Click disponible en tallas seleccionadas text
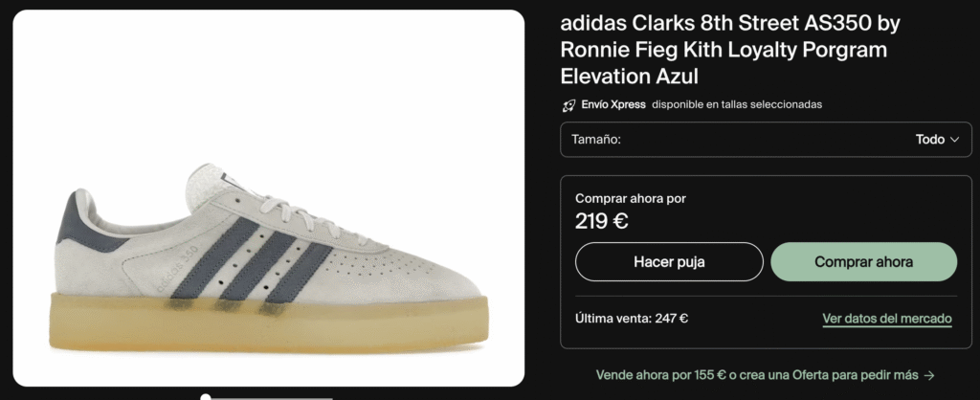The width and height of the screenshot is (980, 400). [737, 104]
